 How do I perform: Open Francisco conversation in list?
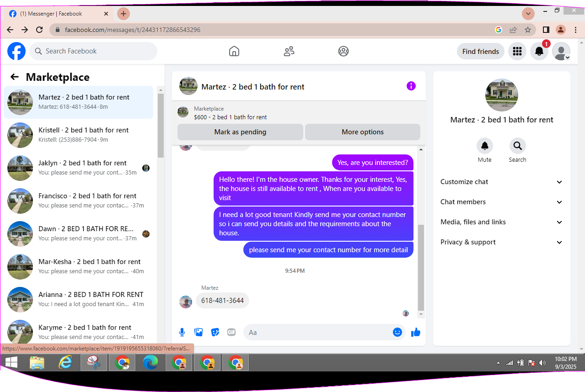[x=79, y=201]
